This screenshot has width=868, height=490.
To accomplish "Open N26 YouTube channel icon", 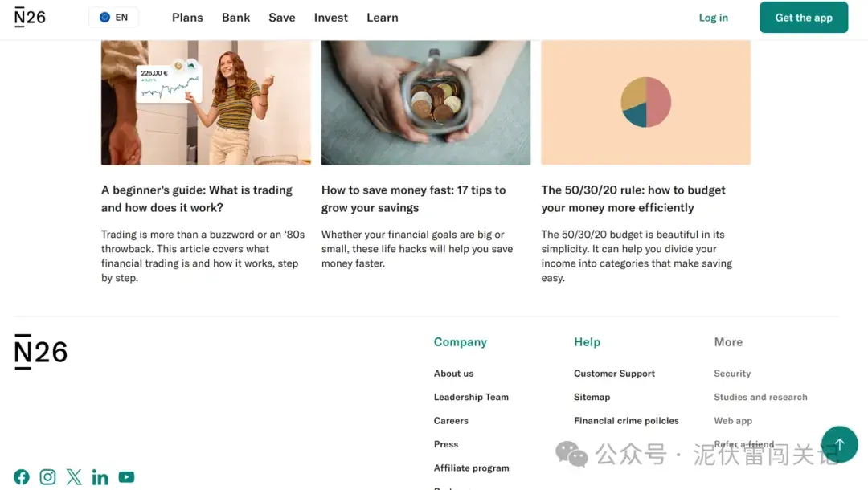I will coord(126,477).
